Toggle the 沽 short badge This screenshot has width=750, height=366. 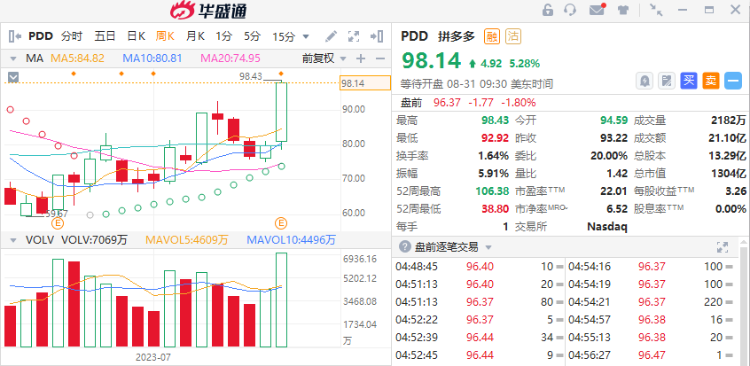click(x=513, y=36)
